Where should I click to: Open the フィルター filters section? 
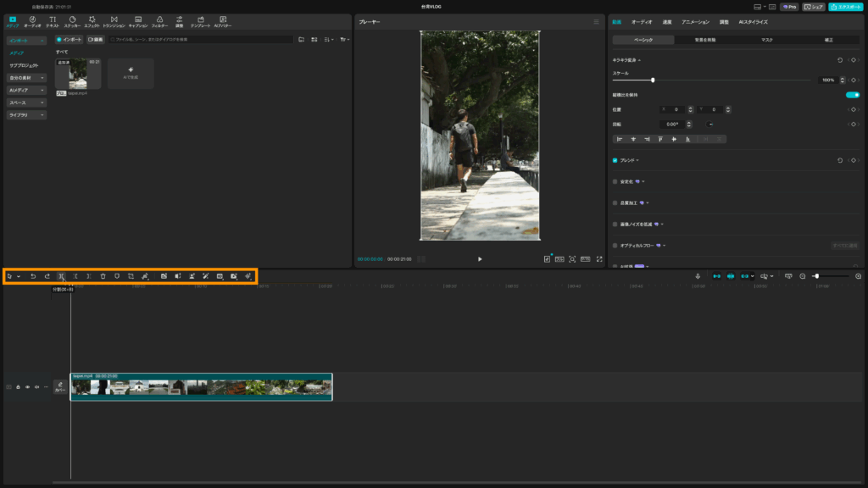[159, 22]
